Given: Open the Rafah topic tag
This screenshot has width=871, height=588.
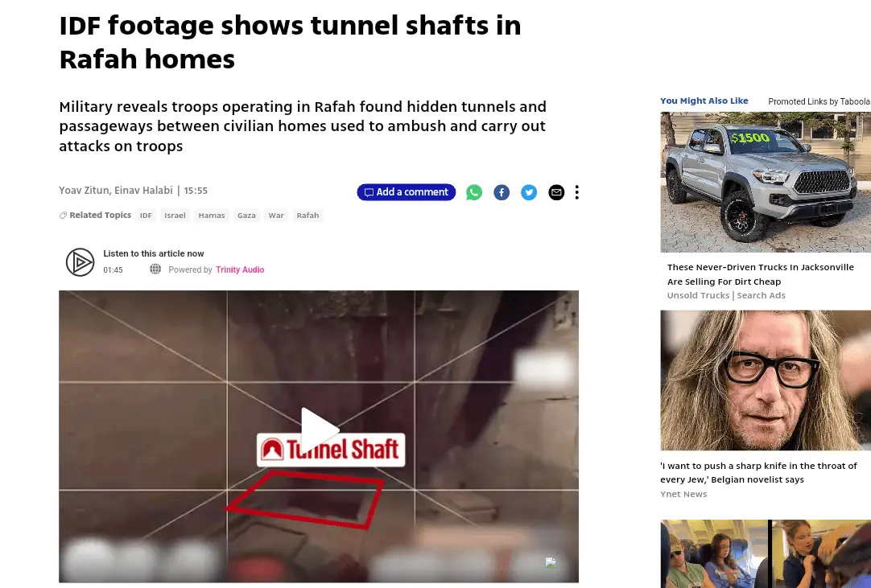Looking at the screenshot, I should click(x=308, y=216).
